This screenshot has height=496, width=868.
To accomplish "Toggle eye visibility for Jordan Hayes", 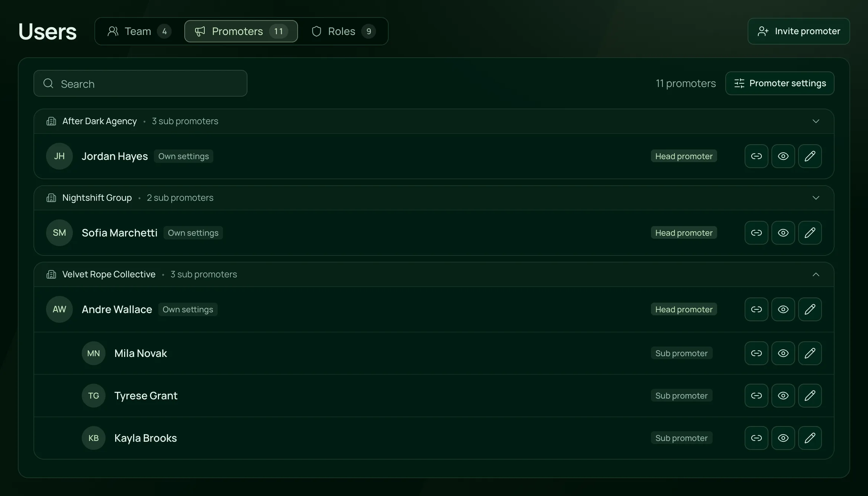I will tap(783, 156).
